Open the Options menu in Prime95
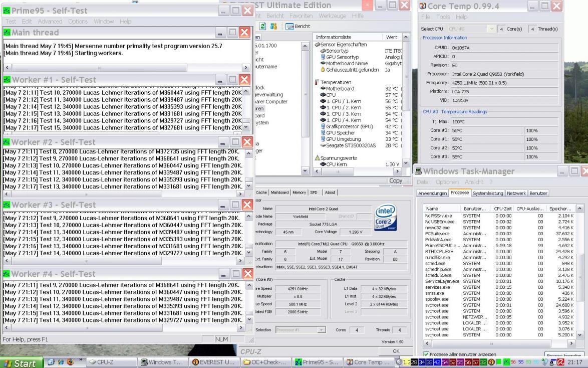The image size is (588, 368). [x=78, y=22]
